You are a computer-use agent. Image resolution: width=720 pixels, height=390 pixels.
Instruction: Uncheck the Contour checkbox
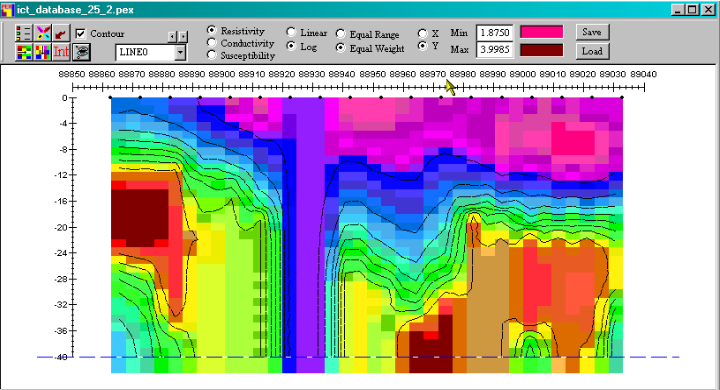(x=80, y=34)
